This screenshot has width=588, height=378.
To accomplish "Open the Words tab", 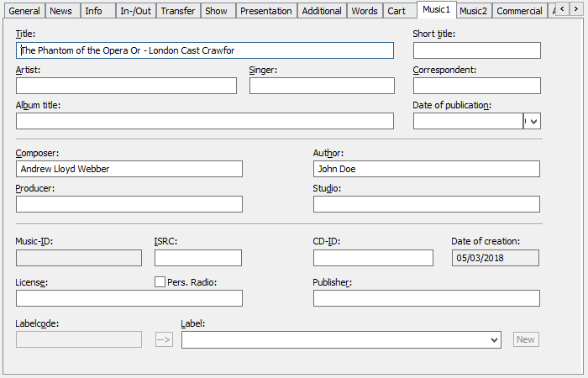I will [x=364, y=11].
